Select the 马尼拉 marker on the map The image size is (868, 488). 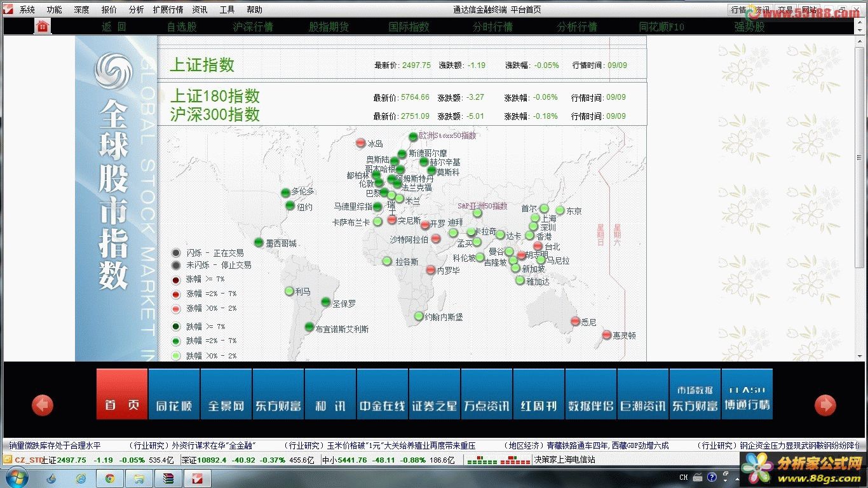(x=541, y=260)
